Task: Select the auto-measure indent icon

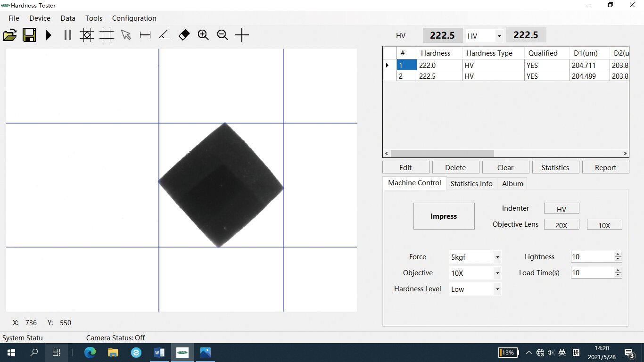Action: [87, 35]
